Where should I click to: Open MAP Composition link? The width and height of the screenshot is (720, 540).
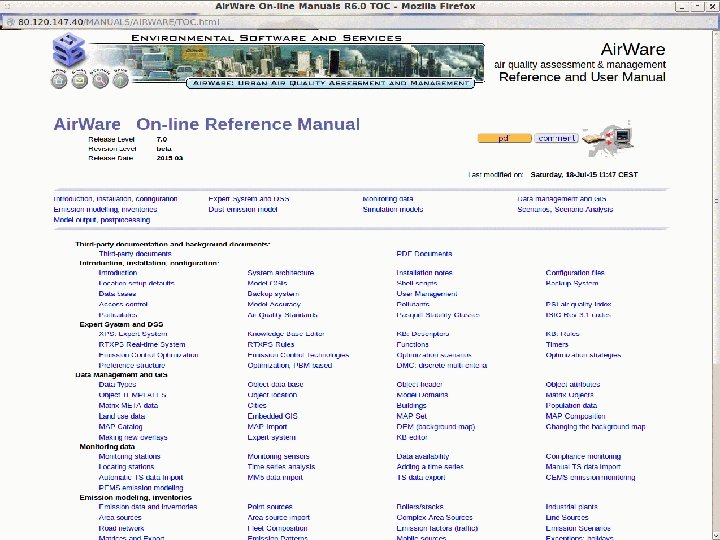click(576, 416)
